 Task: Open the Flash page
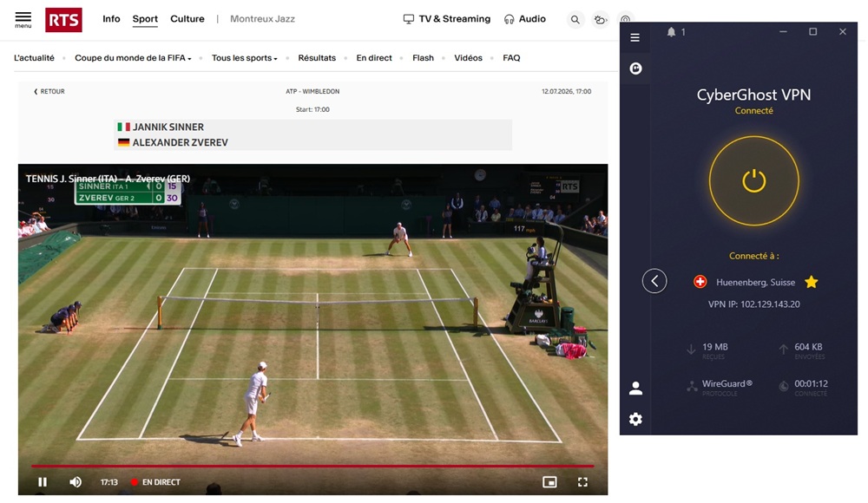423,57
